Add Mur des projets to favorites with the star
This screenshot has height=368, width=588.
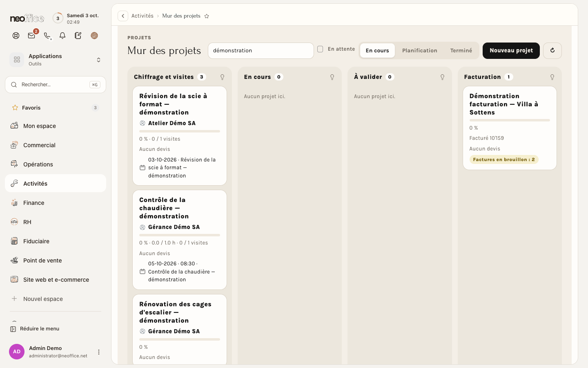[x=207, y=16]
